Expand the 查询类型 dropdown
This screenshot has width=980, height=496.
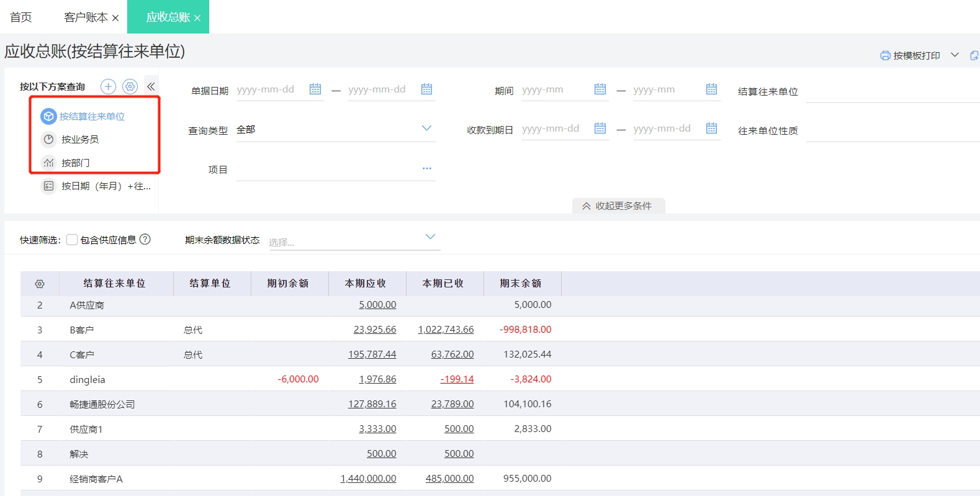click(426, 129)
